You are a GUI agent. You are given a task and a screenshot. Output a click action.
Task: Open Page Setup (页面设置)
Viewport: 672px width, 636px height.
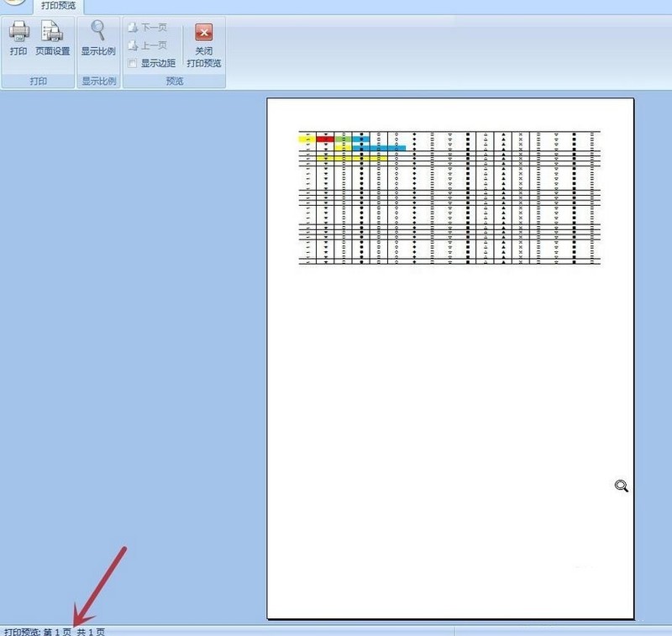pyautogui.click(x=52, y=38)
